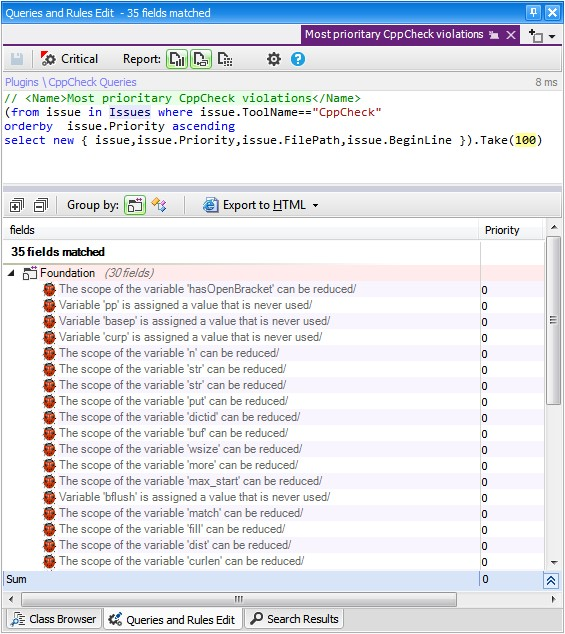Click vertical scrollbar down arrow
Screen dimensions: 565x634
point(554,563)
